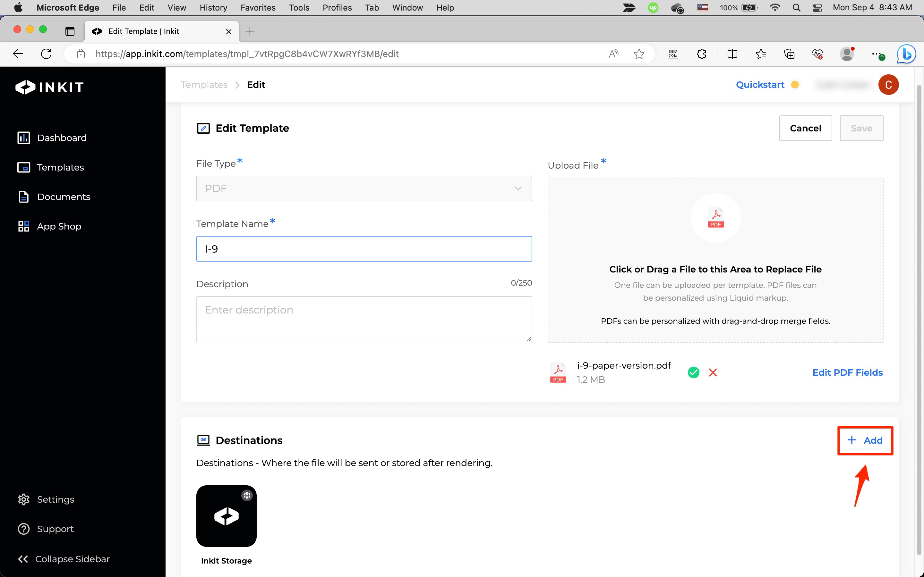Open the user avatar C menu
This screenshot has height=577, width=924.
point(888,85)
